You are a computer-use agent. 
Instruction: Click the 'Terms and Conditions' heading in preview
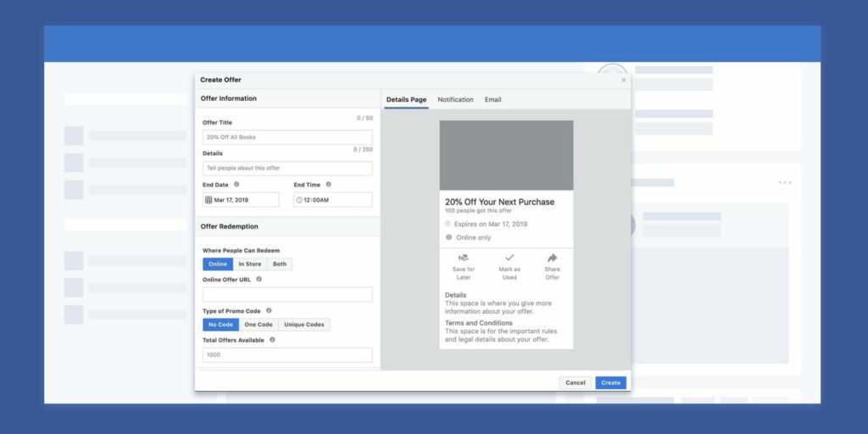[479, 323]
